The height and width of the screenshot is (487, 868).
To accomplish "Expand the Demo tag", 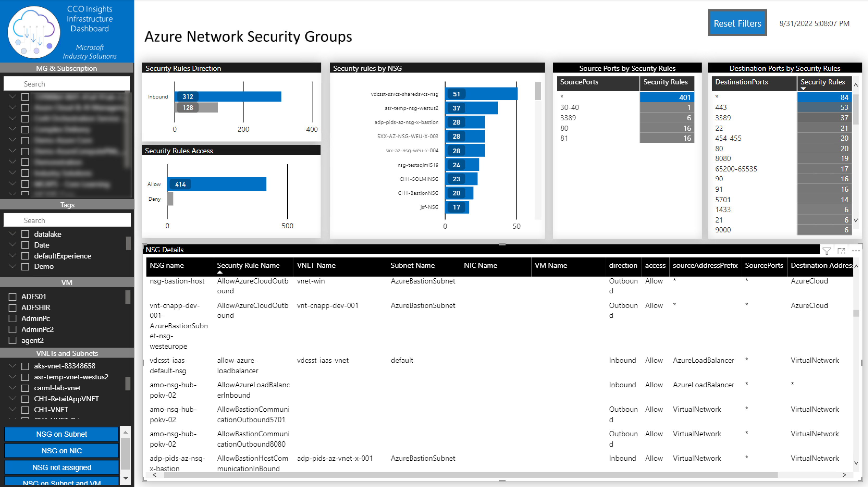I will pyautogui.click(x=13, y=266).
